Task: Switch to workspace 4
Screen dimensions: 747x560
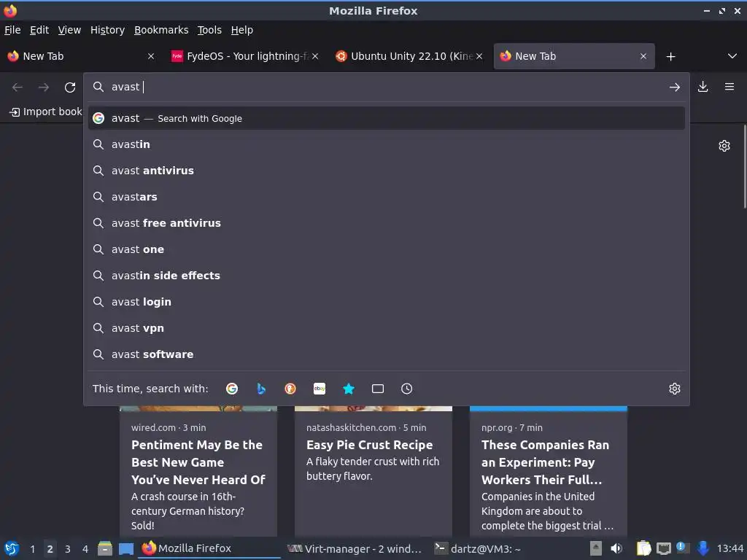Action: [85, 549]
